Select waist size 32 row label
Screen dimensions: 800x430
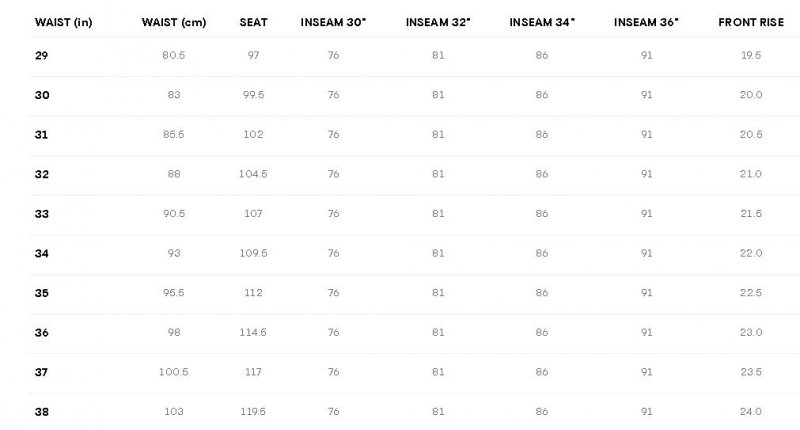coord(42,174)
